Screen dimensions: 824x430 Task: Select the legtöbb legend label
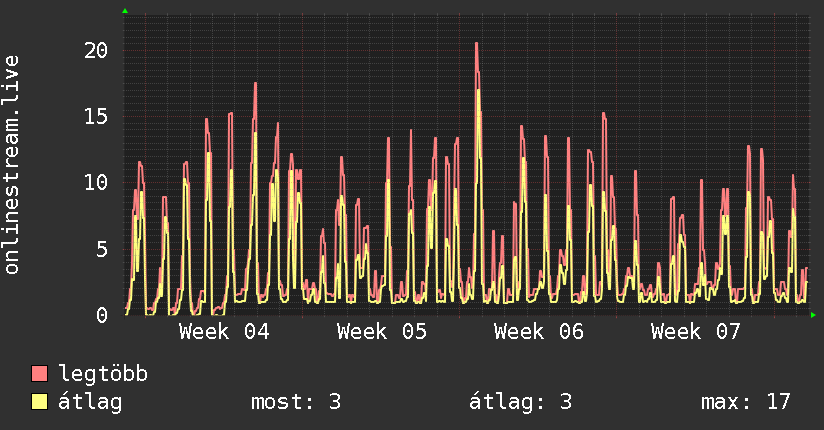click(103, 374)
